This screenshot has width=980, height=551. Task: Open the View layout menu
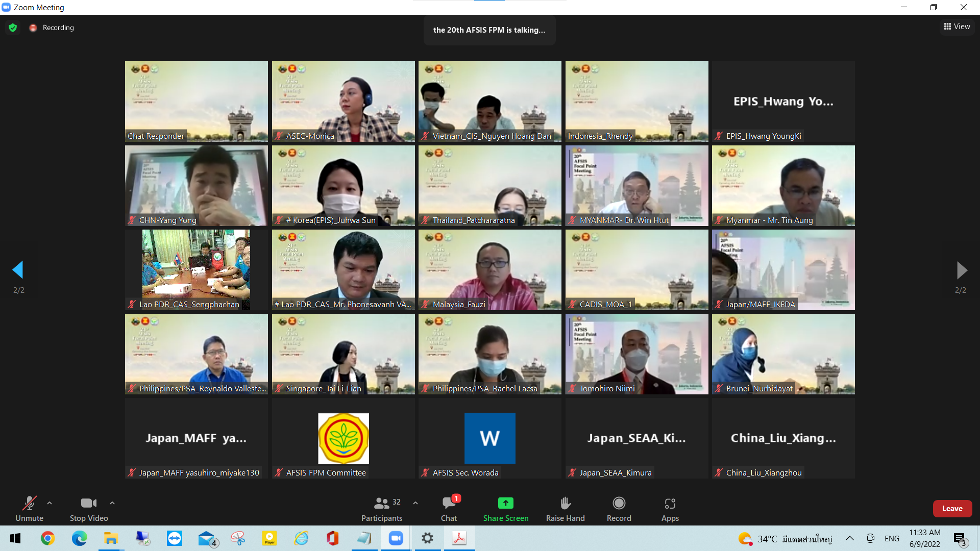pyautogui.click(x=957, y=27)
